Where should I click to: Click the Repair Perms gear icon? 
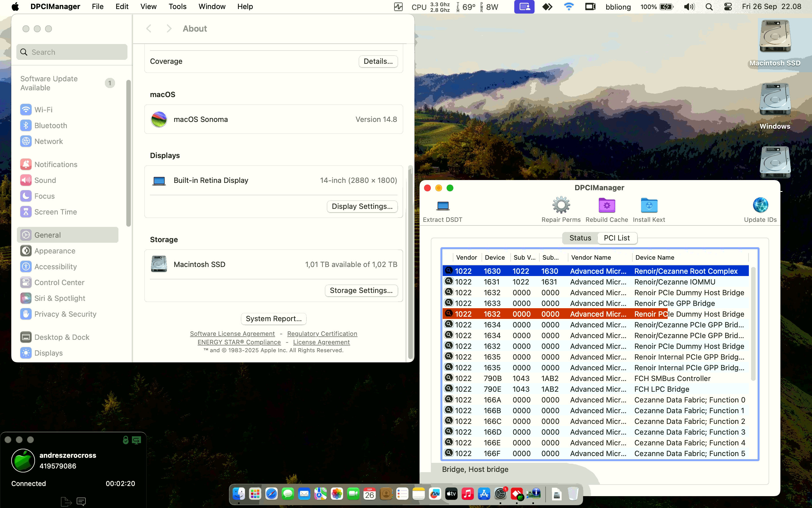coord(561,205)
